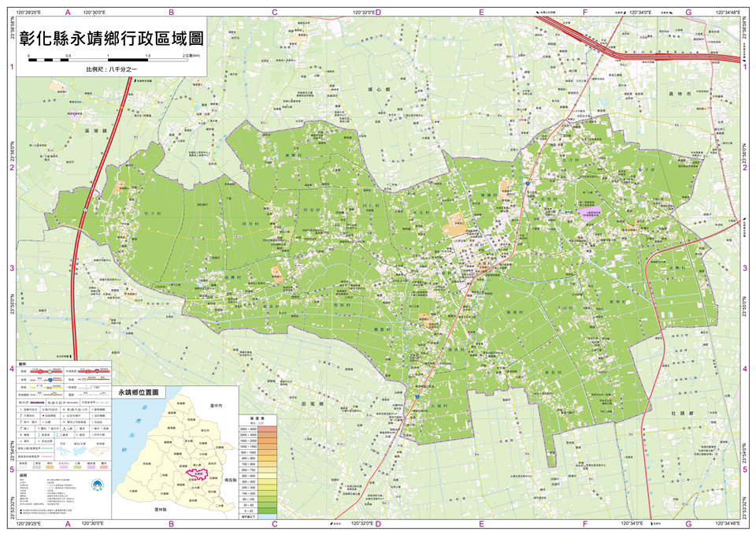
Task: Click the 光雲村 village label
Action: coord(549,199)
